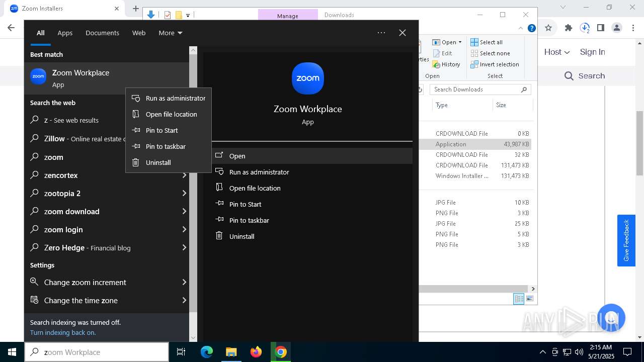Image resolution: width=644 pixels, height=362 pixels.
Task: Click Pin to Start in context menu
Action: [169, 130]
